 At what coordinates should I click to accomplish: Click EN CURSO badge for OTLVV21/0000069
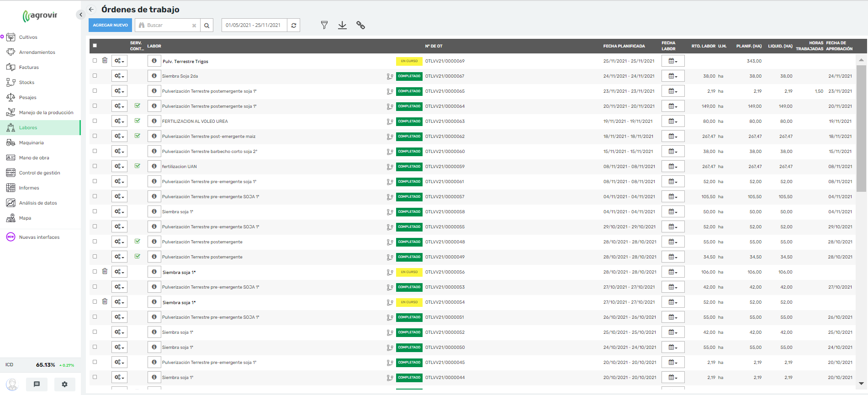point(409,61)
